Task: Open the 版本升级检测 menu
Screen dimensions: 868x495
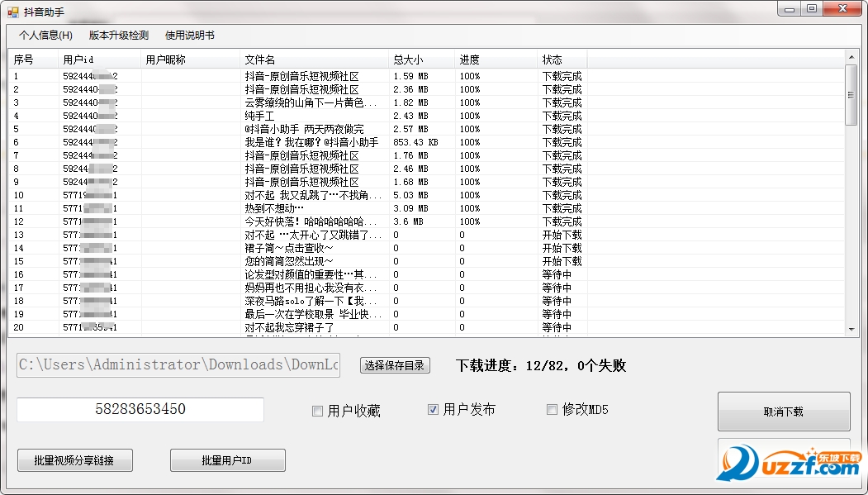Action: [118, 36]
